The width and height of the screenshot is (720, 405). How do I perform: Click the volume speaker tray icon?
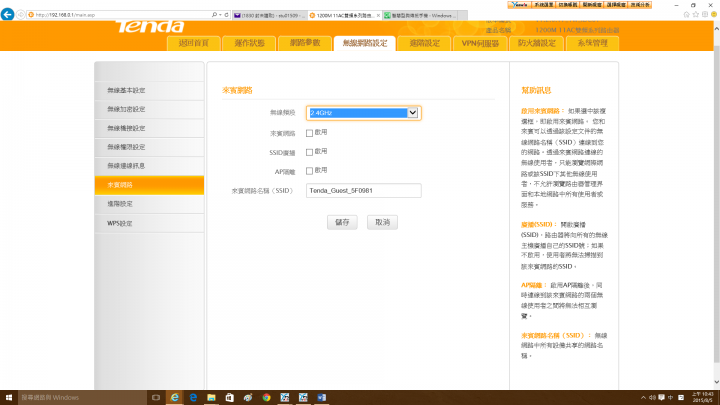(652, 398)
